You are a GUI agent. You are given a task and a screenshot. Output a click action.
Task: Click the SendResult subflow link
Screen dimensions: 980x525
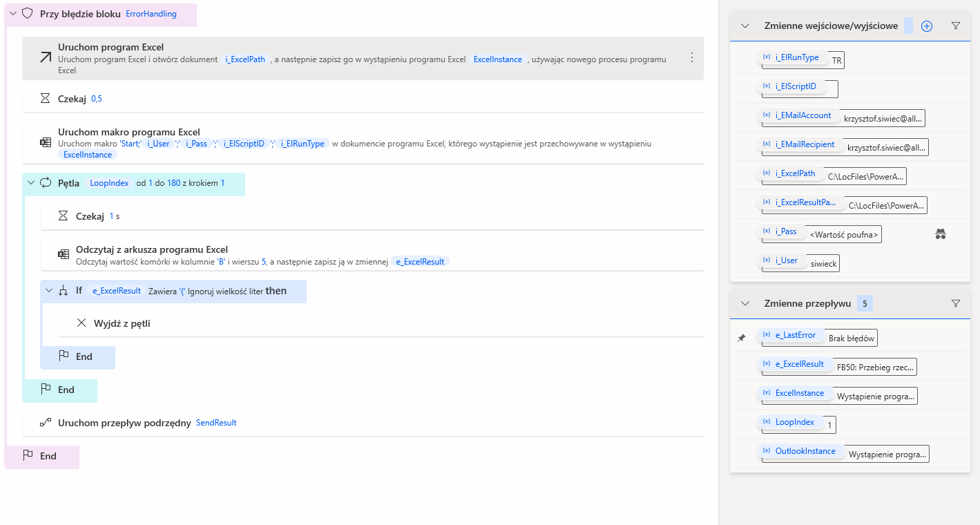coord(216,423)
